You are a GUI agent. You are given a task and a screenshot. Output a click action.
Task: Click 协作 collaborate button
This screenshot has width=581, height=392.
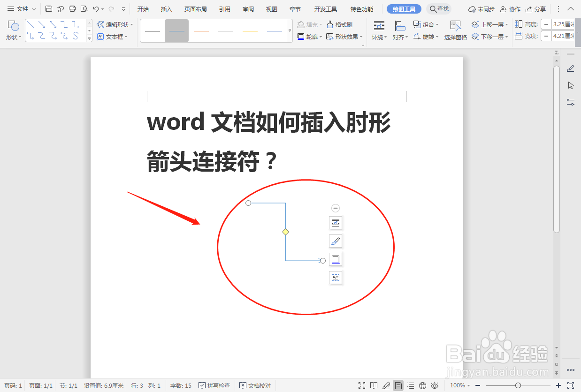pyautogui.click(x=511, y=9)
